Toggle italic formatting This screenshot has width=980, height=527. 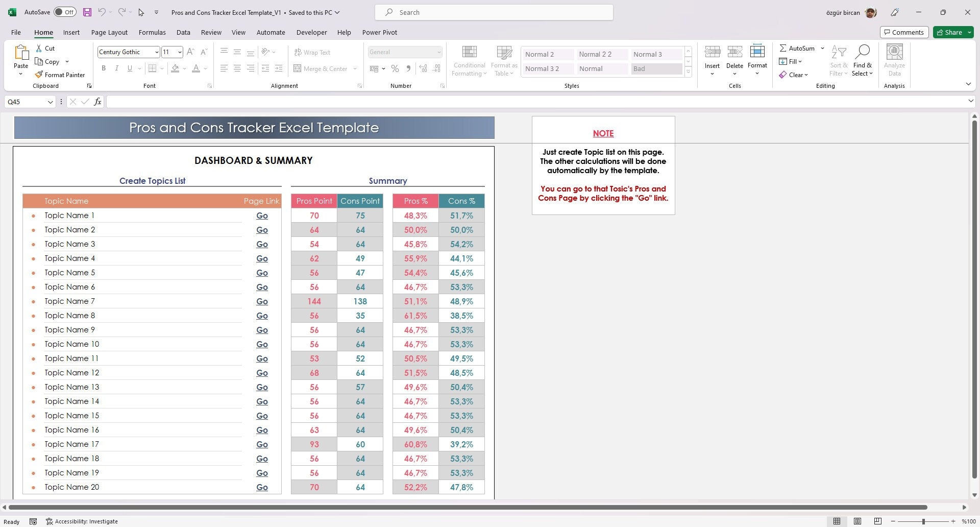(x=116, y=68)
